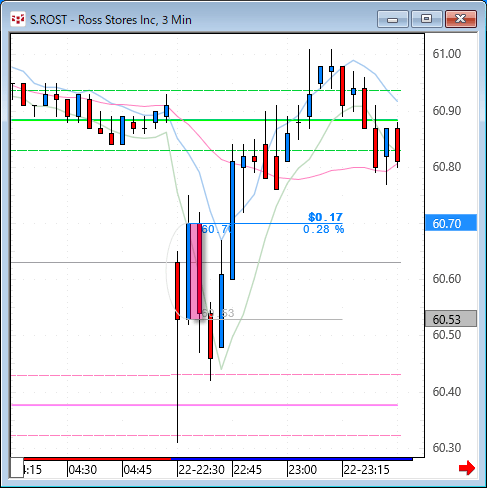Click the 22:45 time axis label

(x=248, y=469)
